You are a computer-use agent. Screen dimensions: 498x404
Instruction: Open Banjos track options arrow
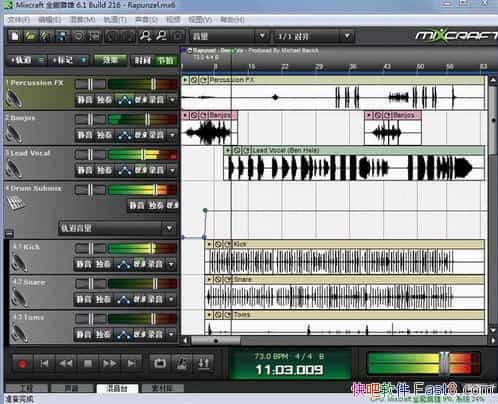172,135
